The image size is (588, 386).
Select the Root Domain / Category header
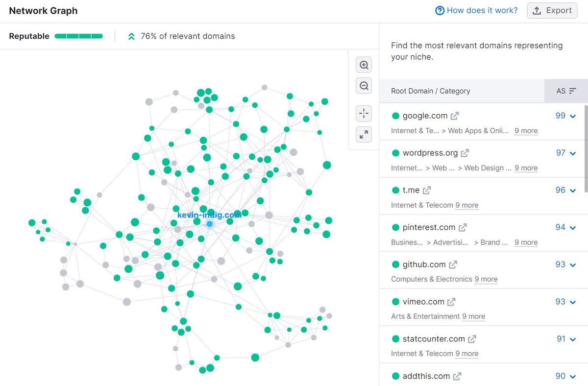(431, 91)
